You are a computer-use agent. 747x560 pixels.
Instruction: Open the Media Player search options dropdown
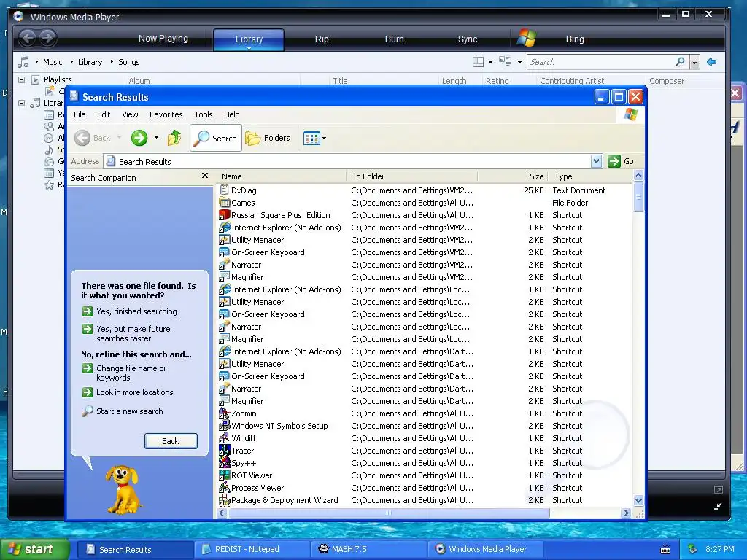694,62
